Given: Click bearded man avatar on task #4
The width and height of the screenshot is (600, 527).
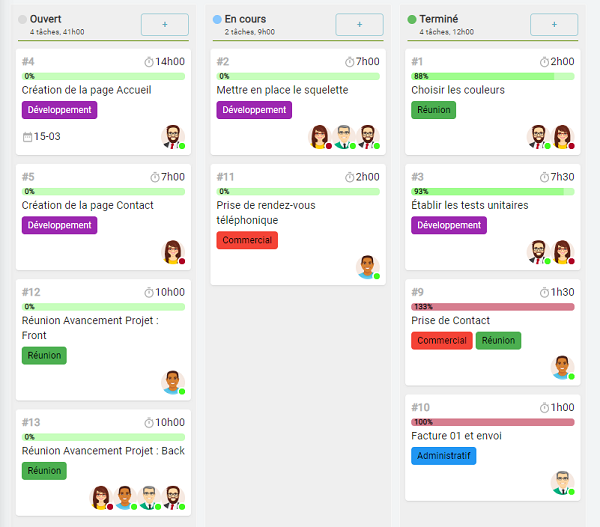Looking at the screenshot, I should coord(173,137).
